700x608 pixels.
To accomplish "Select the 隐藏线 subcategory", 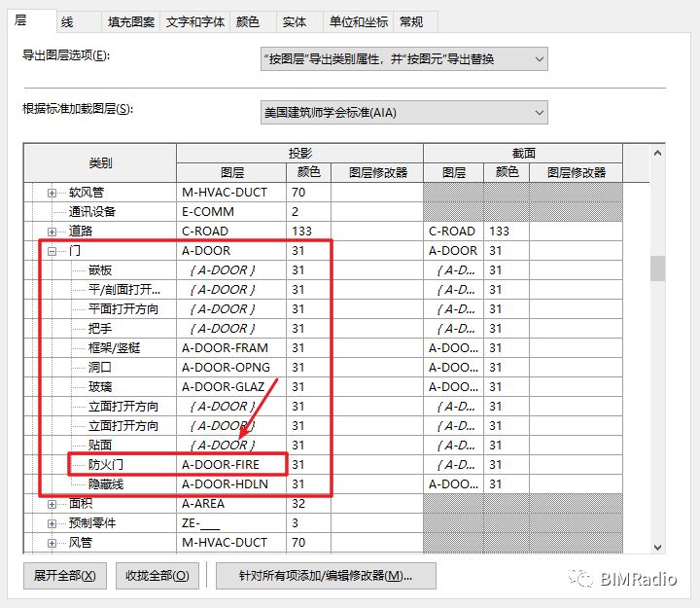I will coord(106,483).
